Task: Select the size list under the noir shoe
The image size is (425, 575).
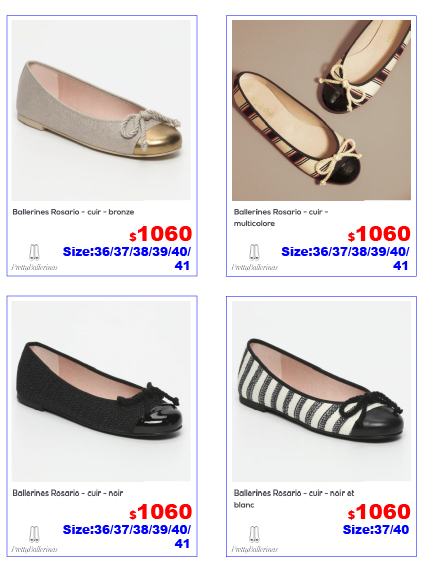Action: click(x=127, y=536)
